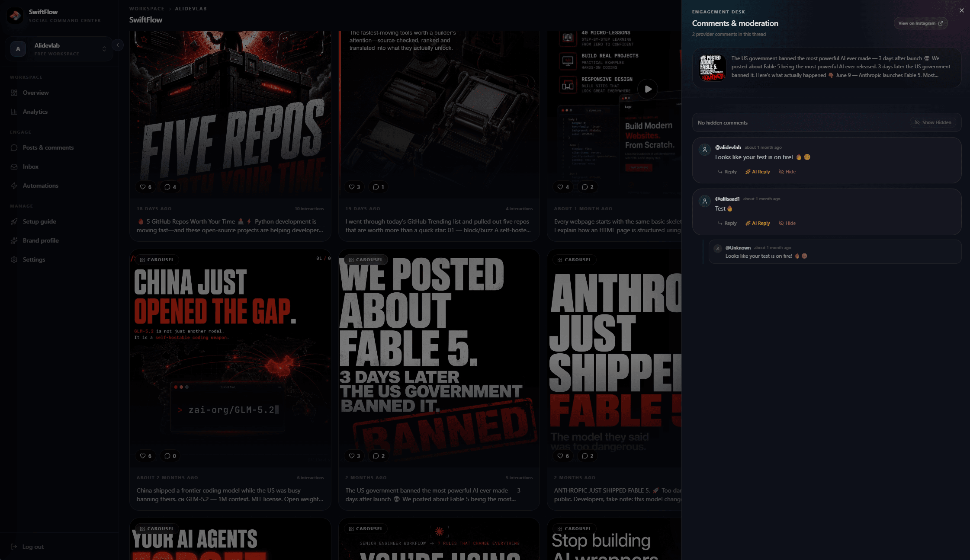Generate AI Reply for @aliisaad1 comment
Viewport: 970px width, 560px height.
tap(758, 223)
